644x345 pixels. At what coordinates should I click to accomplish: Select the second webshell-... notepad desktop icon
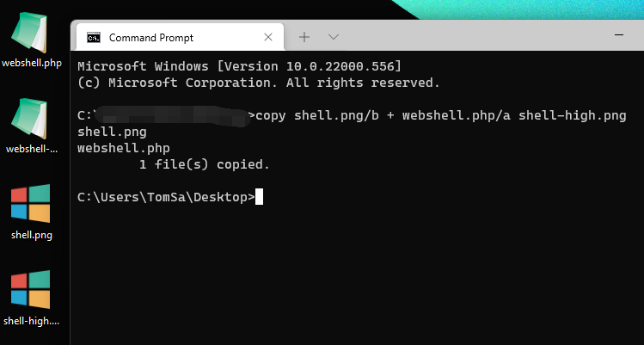[29, 119]
